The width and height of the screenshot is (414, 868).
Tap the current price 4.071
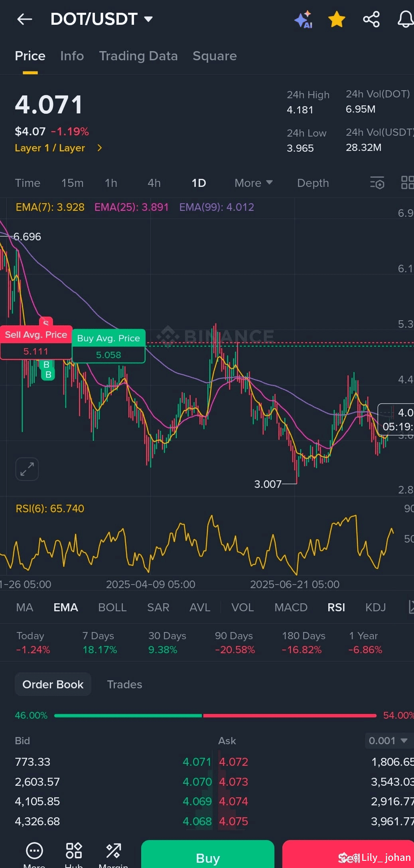(49, 105)
